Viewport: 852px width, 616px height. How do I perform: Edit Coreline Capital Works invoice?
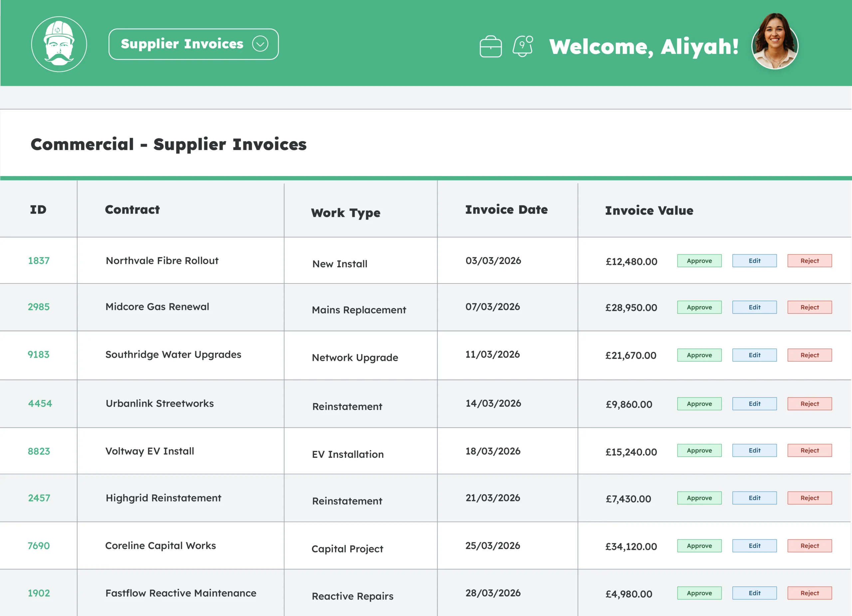pyautogui.click(x=754, y=546)
